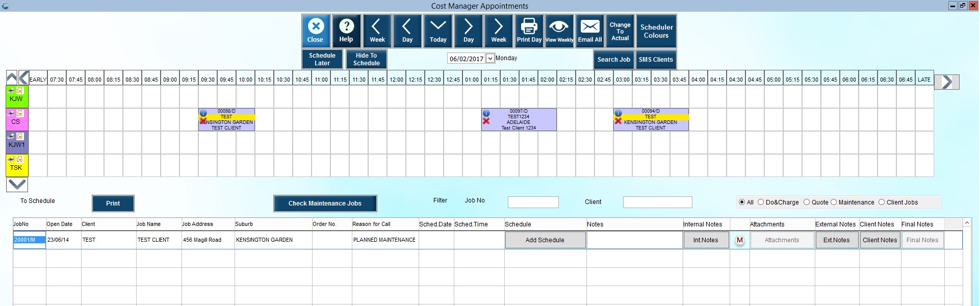Open the date picker dropdown arrow
Screen dimensions: 980x306
pos(490,58)
